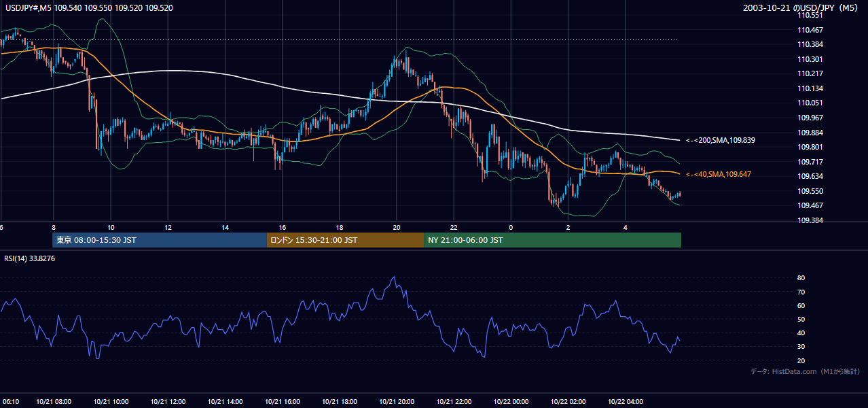Click the 10/21 08:00 time label
This screenshot has width=868, height=408.
(x=54, y=401)
